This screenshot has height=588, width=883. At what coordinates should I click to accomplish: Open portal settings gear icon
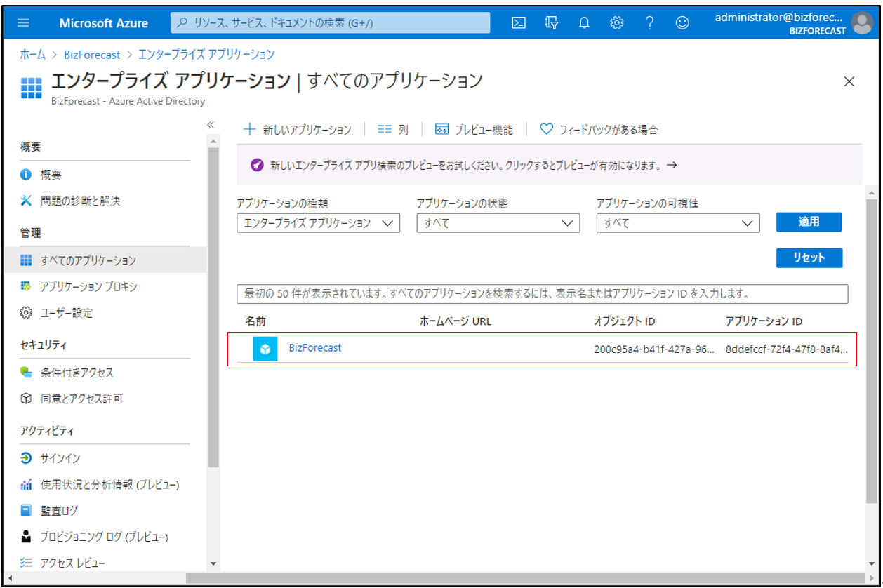617,23
